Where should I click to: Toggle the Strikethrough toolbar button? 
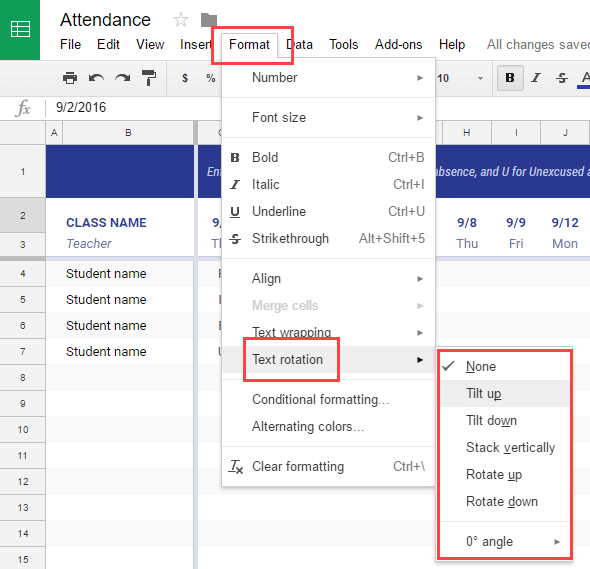click(562, 78)
